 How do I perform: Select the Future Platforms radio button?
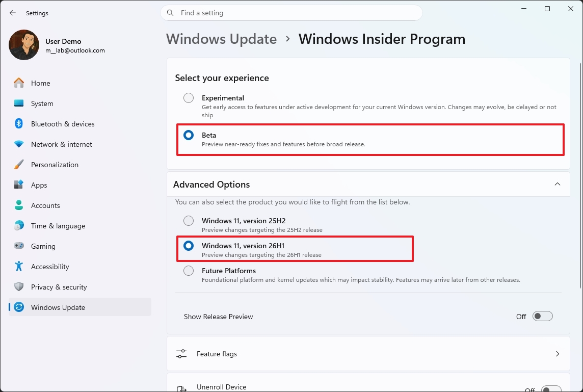[189, 270]
